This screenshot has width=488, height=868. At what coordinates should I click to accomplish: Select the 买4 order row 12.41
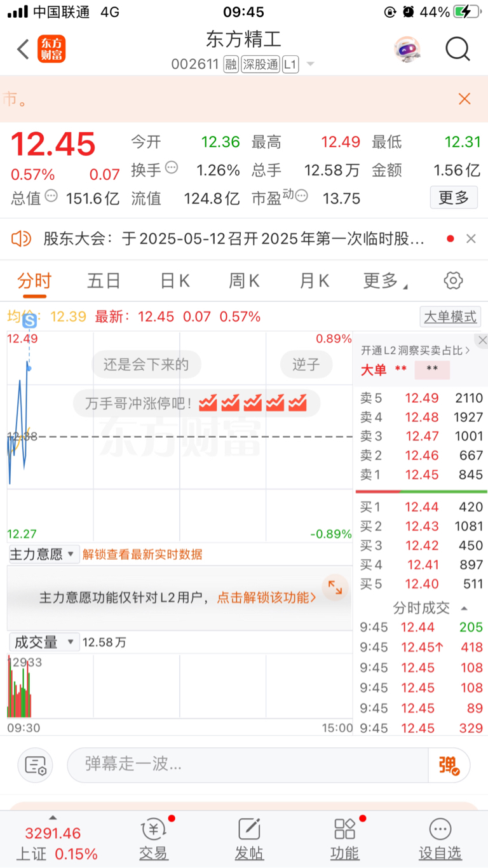pyautogui.click(x=421, y=565)
